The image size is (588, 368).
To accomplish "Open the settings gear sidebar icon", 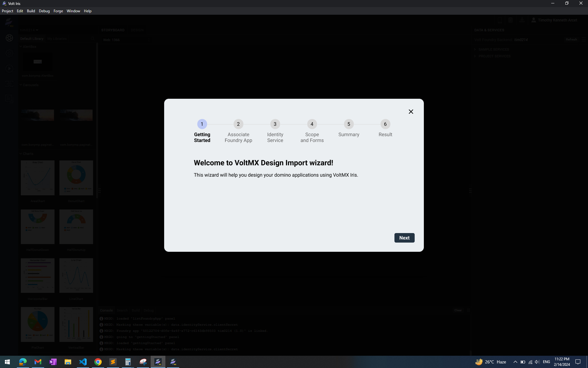I will (x=9, y=53).
